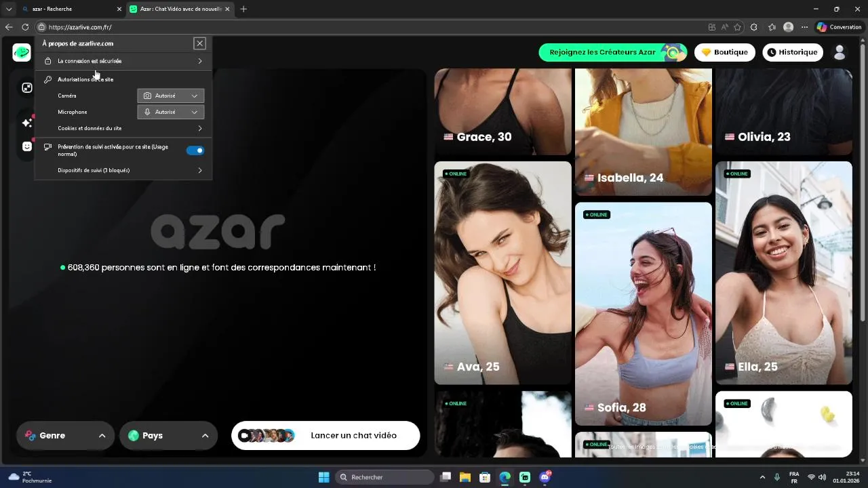868x488 pixels.
Task: Click the "Autorisations de ce site" key icon
Action: (47, 79)
